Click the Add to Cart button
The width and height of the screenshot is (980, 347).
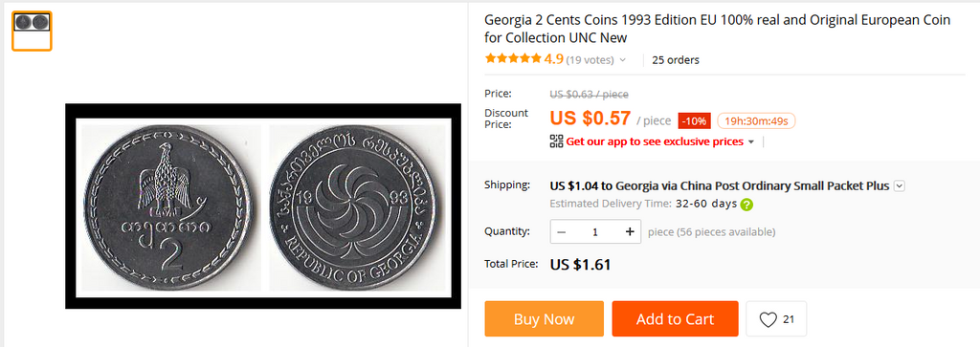pos(675,319)
